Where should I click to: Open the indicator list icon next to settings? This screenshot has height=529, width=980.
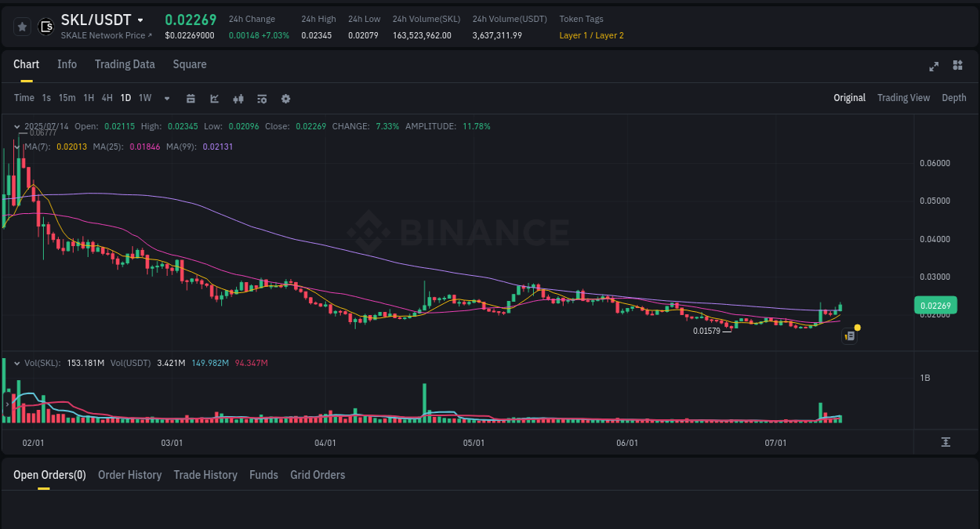tap(261, 98)
